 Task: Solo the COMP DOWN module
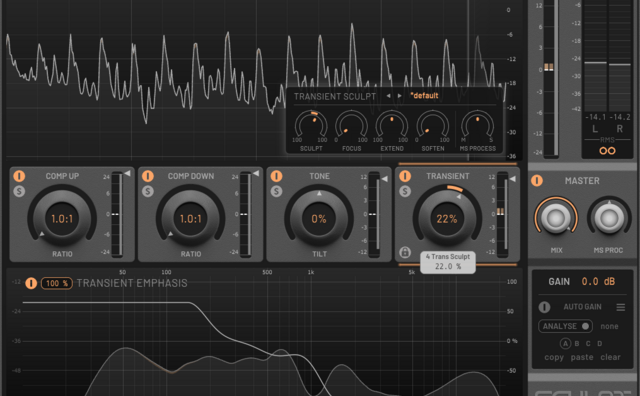(x=148, y=191)
